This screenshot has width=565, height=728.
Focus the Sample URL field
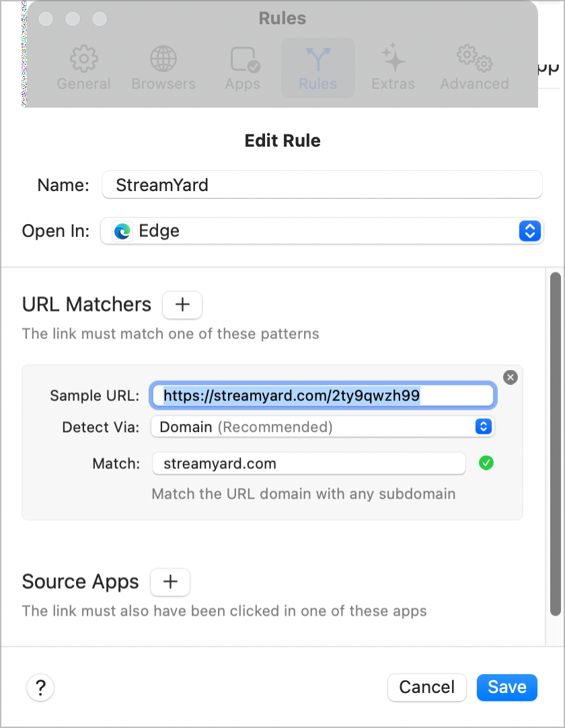click(x=323, y=396)
